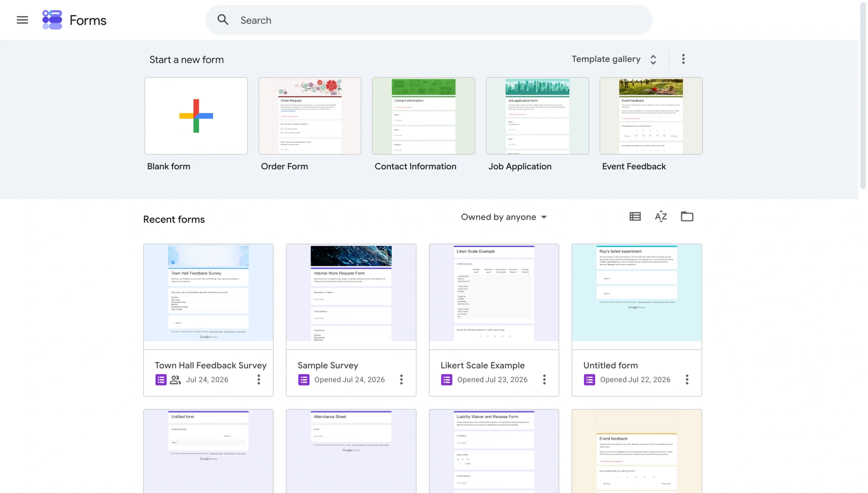Viewport: 868px width, 493px height.
Task: Open the Start a new form options menu
Action: (x=683, y=59)
